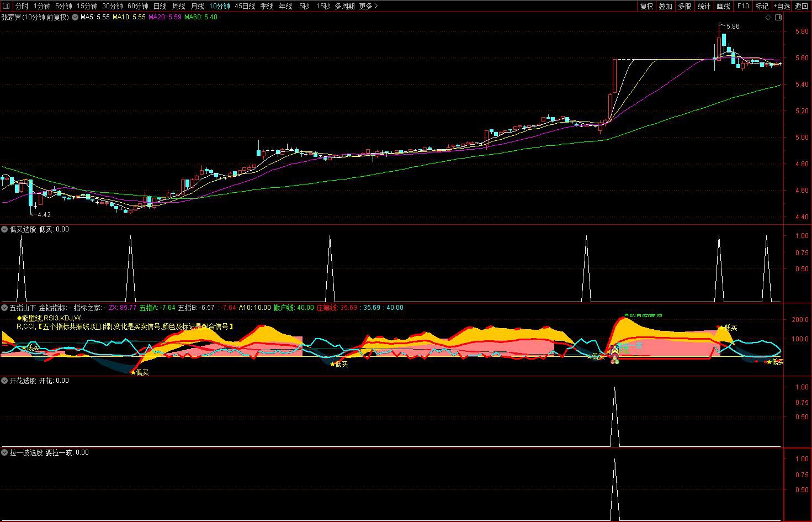Click the 多股 multi-stock button

pyautogui.click(x=684, y=6)
